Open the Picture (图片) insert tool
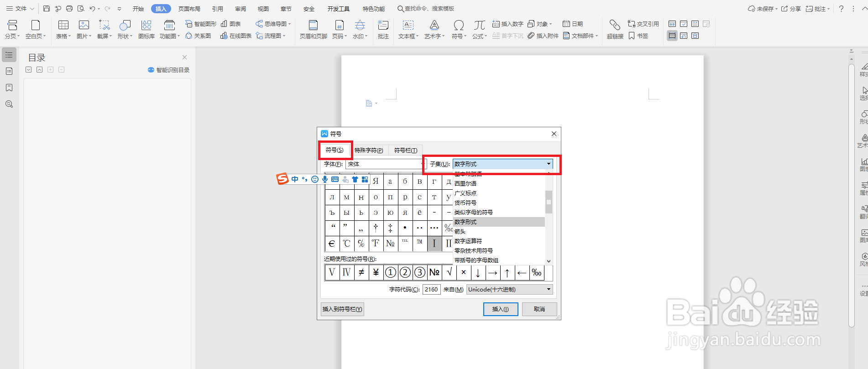The image size is (868, 369). (x=84, y=30)
